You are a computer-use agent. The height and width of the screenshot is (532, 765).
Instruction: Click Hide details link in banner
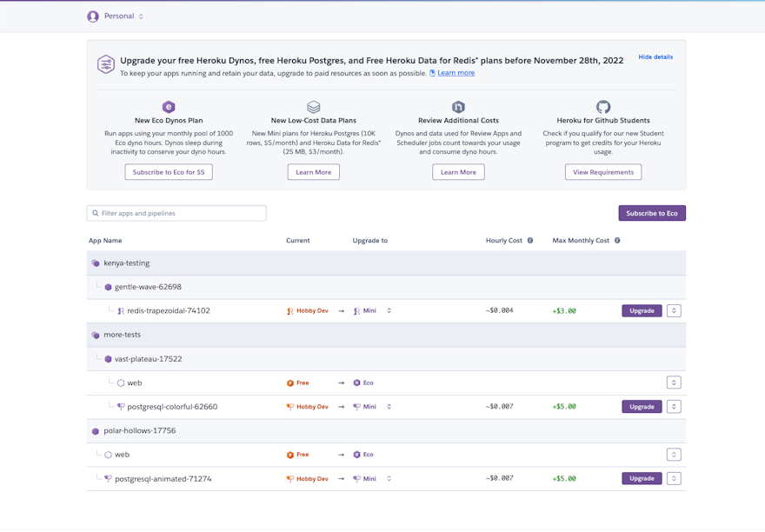655,57
